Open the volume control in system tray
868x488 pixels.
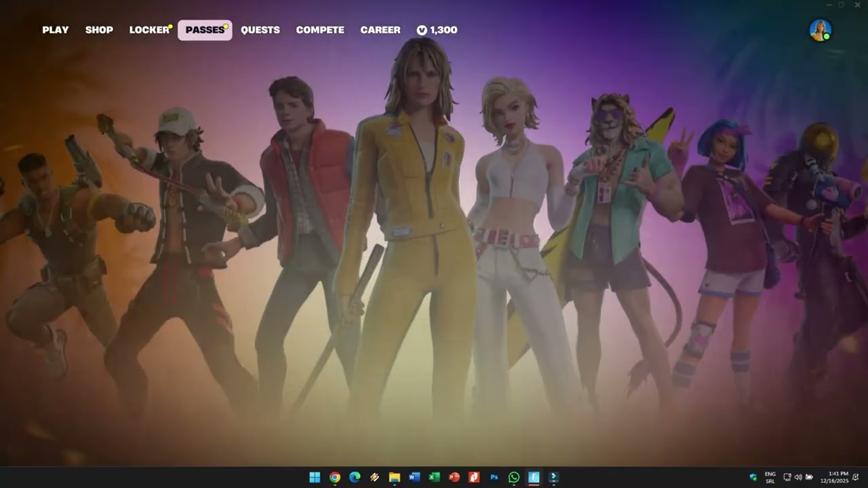point(797,477)
